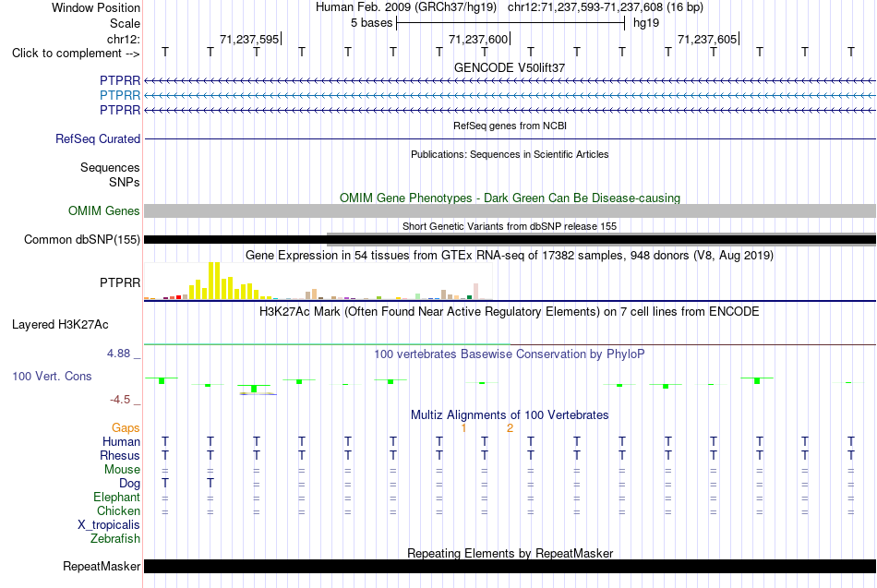Viewport: 877px width, 588px height.
Task: Select the 'X_tropicalis' alignment row label
Action: coord(109,525)
